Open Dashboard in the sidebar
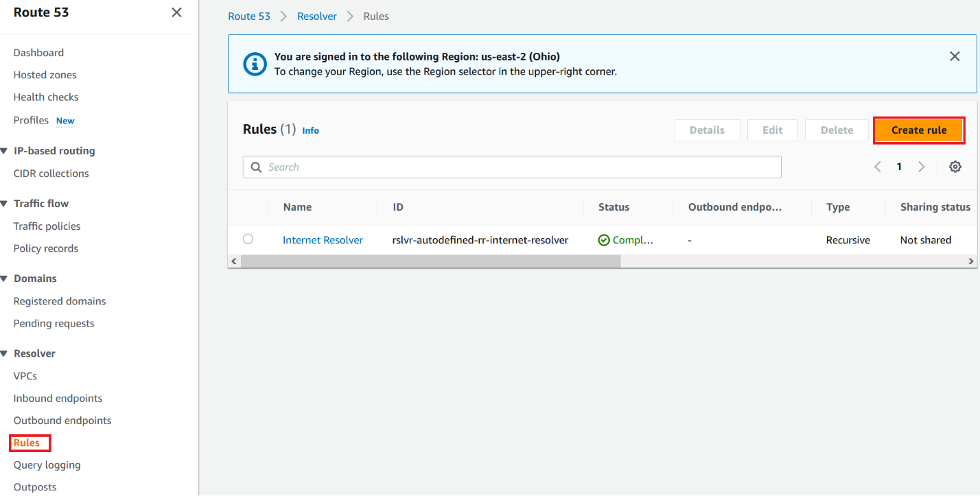Image resolution: width=980 pixels, height=496 pixels. click(38, 53)
